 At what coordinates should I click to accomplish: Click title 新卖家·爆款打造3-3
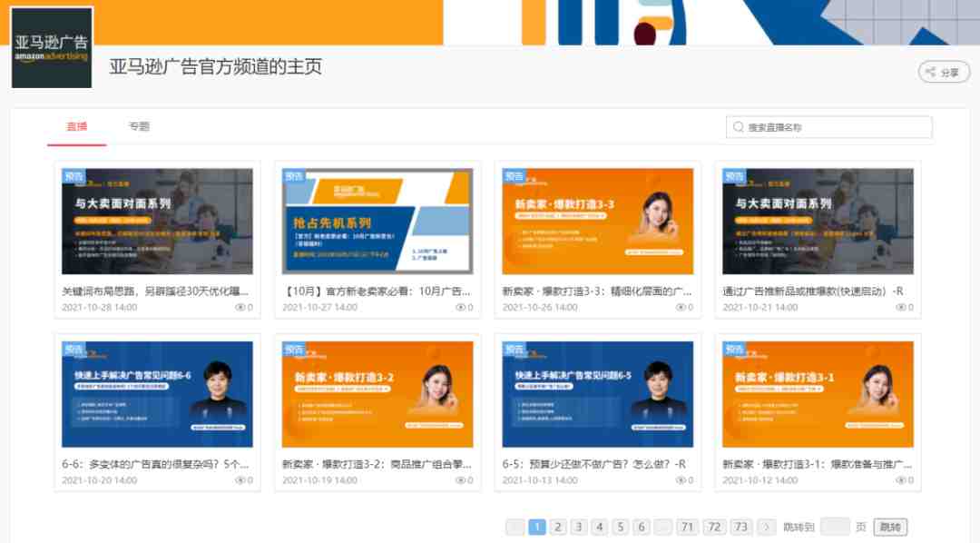point(597,291)
